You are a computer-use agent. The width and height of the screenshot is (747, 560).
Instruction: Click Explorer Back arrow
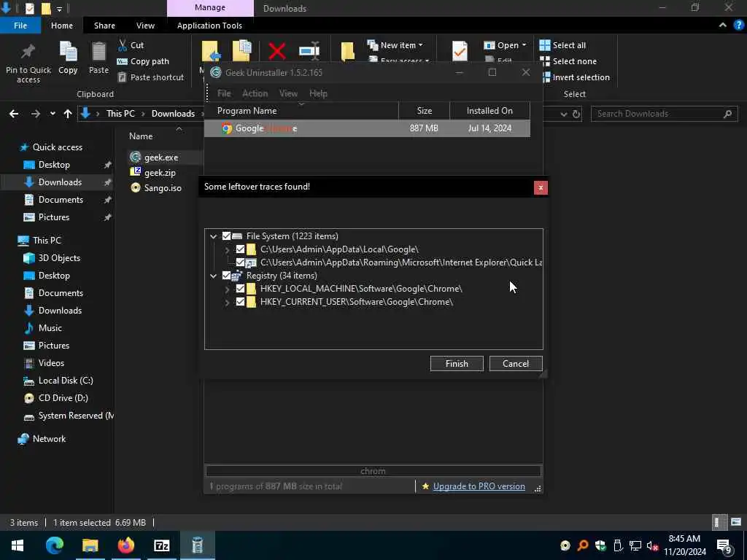[x=14, y=113]
